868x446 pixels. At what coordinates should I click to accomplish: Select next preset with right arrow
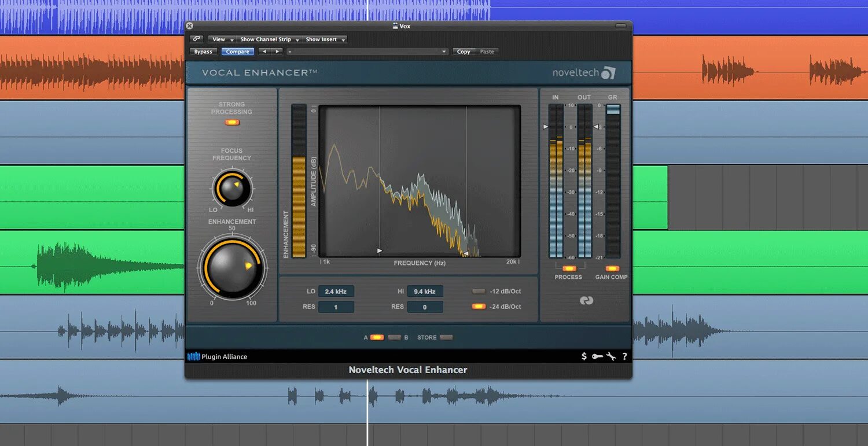[x=277, y=51]
